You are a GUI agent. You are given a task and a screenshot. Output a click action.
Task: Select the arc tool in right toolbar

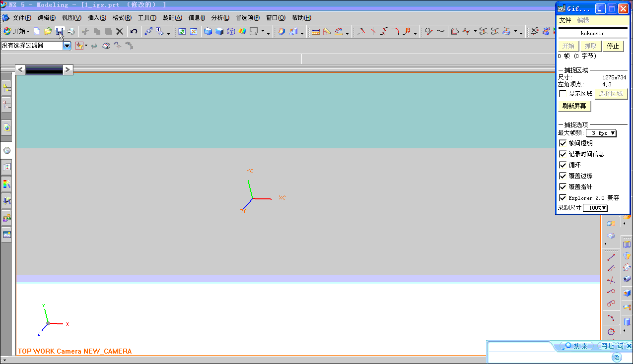pyautogui.click(x=611, y=318)
